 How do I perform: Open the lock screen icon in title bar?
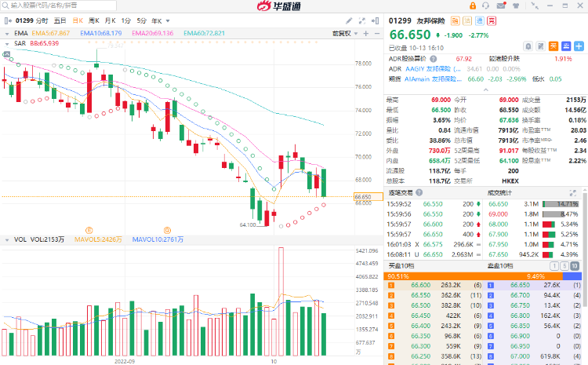(473, 5)
